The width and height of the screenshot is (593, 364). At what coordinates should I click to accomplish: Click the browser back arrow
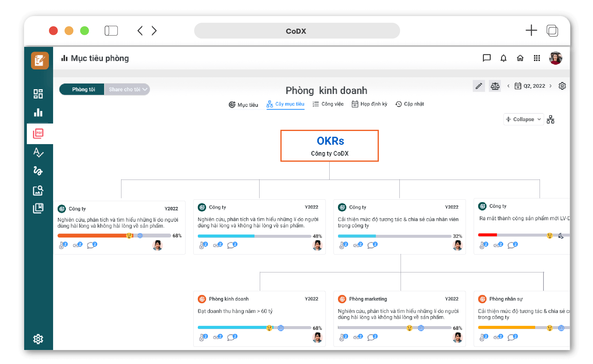(140, 30)
